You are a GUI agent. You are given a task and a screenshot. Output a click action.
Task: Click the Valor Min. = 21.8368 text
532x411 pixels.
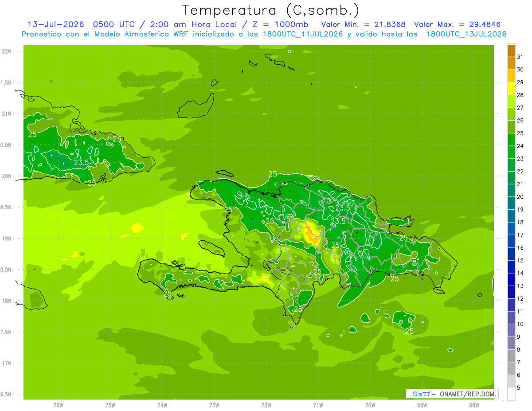(x=363, y=24)
